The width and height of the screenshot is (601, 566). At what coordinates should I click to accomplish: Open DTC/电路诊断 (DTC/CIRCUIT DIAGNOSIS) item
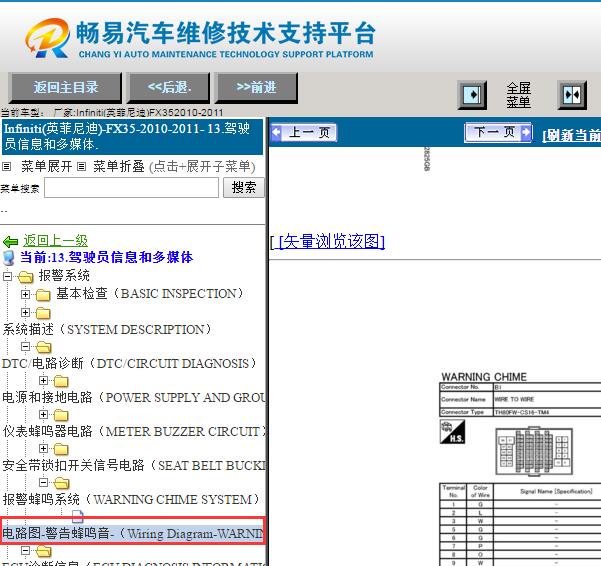tap(130, 363)
